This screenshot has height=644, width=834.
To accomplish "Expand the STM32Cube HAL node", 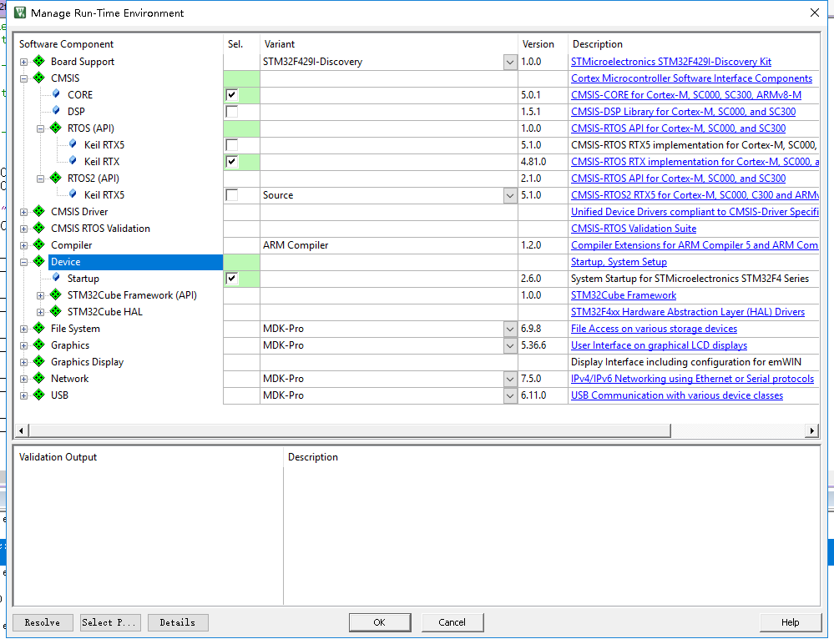I will click(x=40, y=312).
